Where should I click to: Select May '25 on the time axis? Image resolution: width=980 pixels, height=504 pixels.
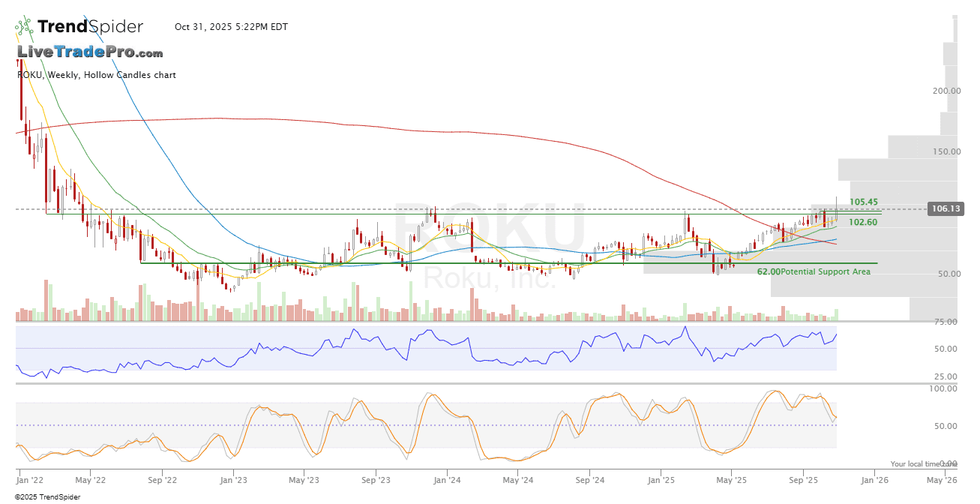click(731, 480)
